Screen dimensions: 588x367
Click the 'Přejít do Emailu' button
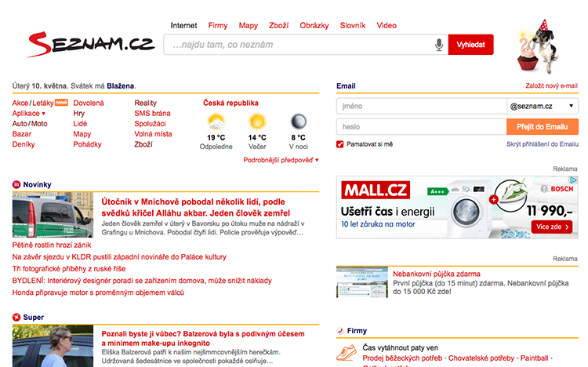[x=543, y=127]
